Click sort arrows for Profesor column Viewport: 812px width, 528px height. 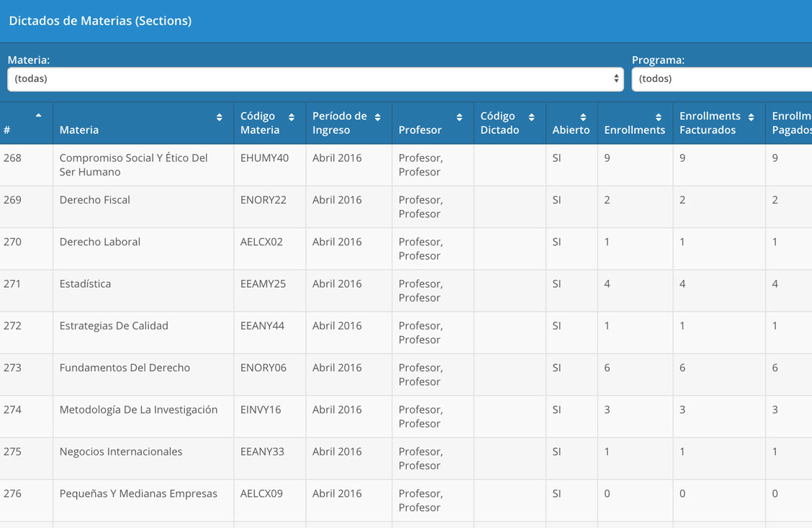(459, 117)
